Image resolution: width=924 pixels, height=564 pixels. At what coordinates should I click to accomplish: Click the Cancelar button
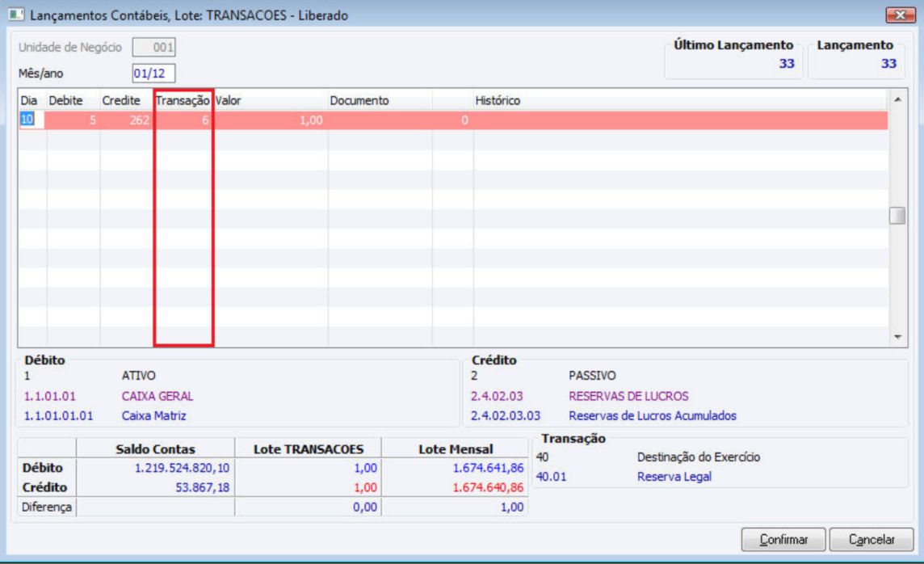[x=871, y=539]
